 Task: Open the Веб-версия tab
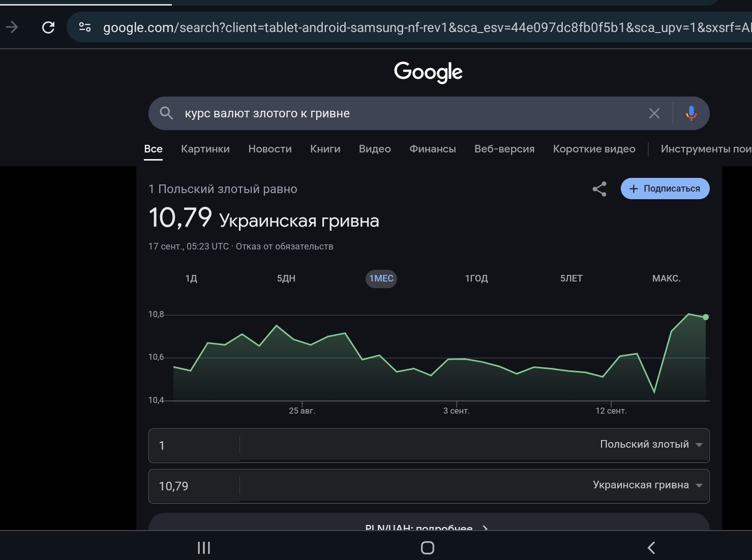pyautogui.click(x=504, y=149)
